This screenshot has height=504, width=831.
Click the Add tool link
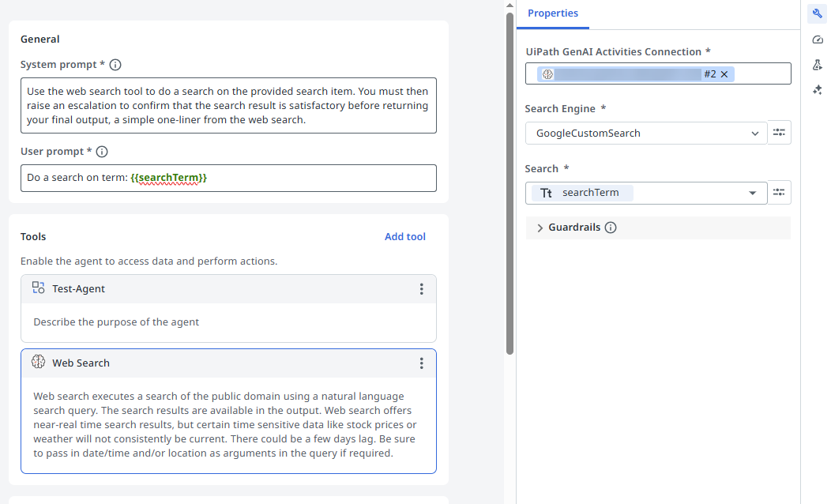coord(405,237)
